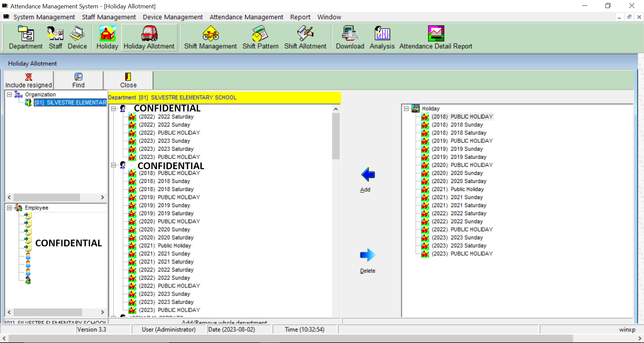The height and width of the screenshot is (343, 644).
Task: Collapse the Holiday tree root
Action: click(406, 108)
